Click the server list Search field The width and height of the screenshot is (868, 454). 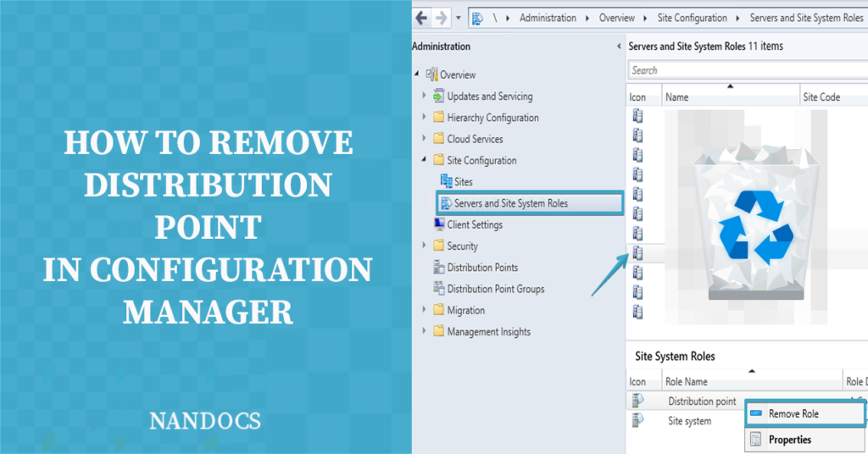tap(748, 70)
